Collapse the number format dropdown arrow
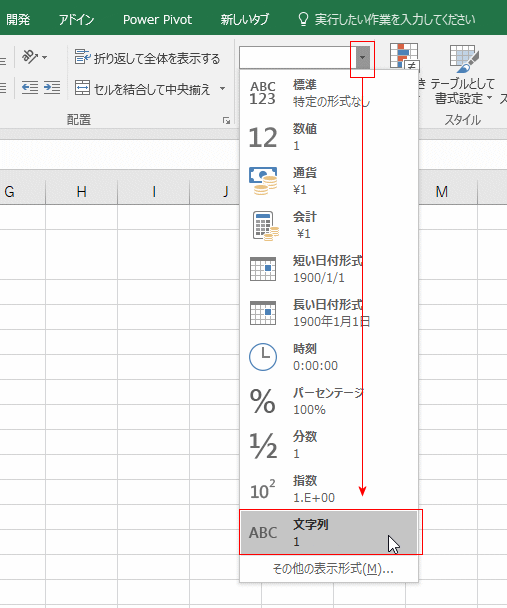This screenshot has width=507, height=608. pyautogui.click(x=362, y=58)
